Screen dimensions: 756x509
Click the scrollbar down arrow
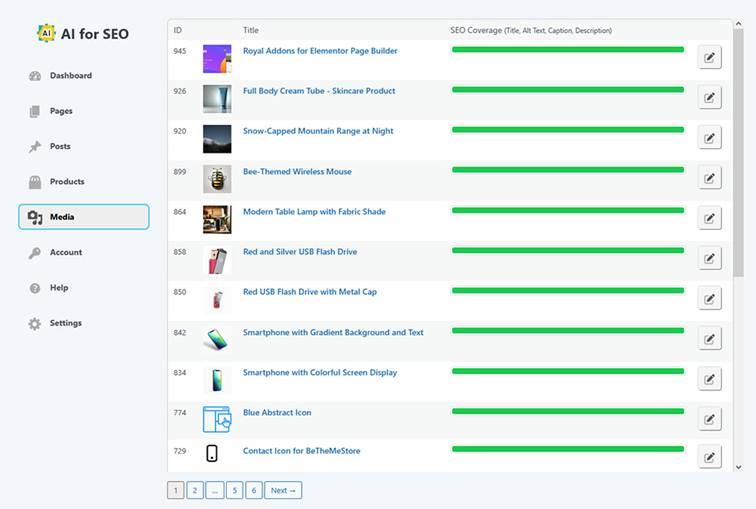coord(738,466)
